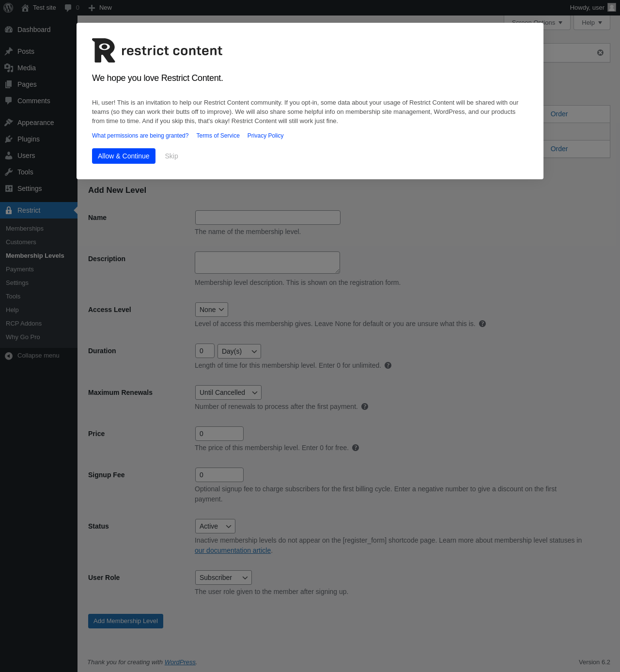Expand the Help tab dropdown

tap(592, 22)
